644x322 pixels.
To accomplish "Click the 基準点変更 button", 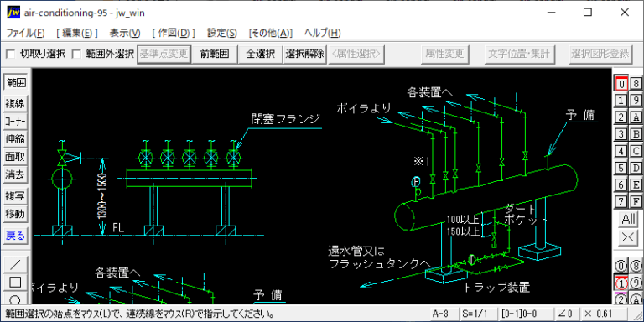I will point(164,54).
